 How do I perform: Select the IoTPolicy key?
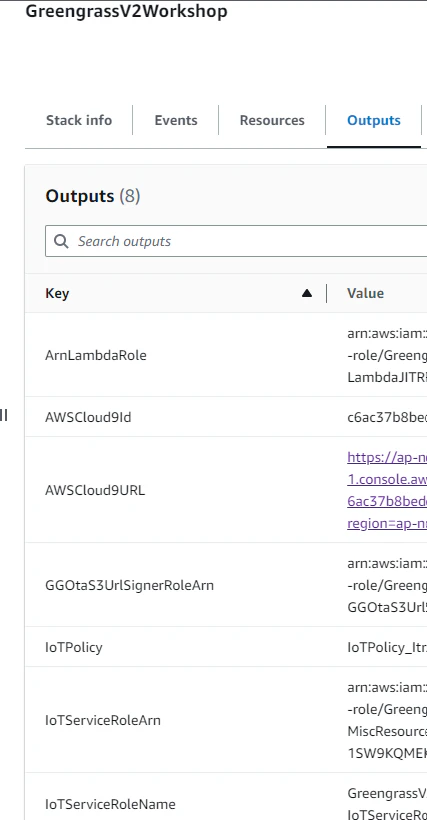74,647
